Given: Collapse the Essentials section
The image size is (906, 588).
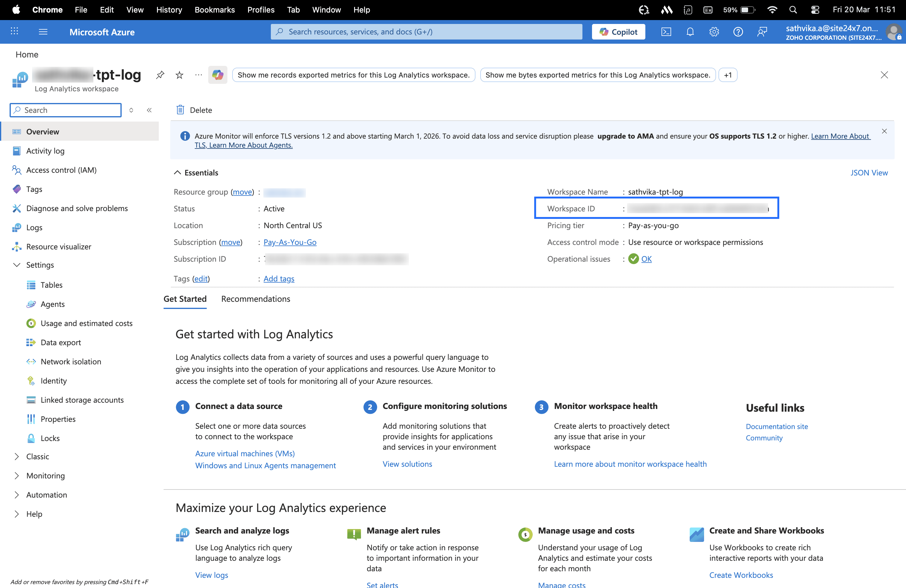Looking at the screenshot, I should [x=177, y=173].
